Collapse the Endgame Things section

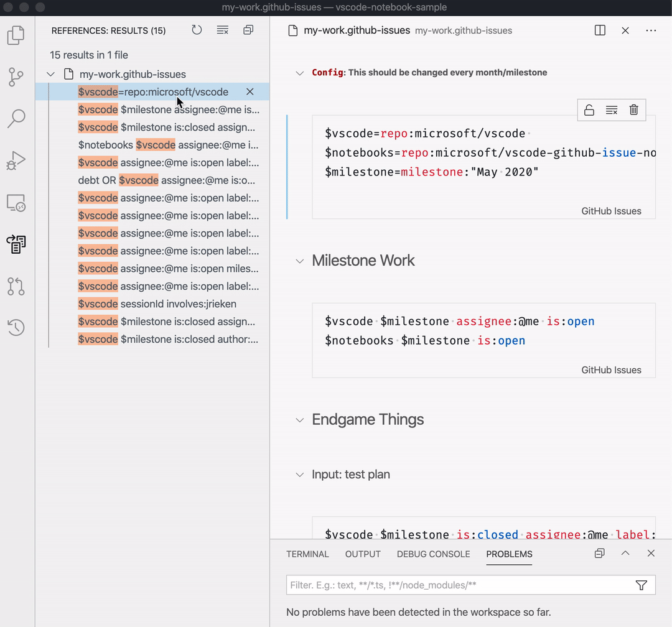coord(299,420)
